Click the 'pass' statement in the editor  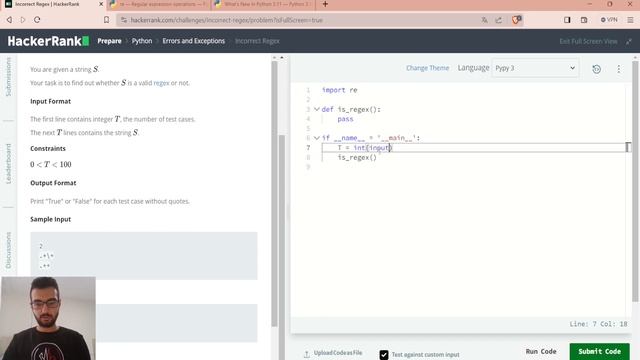pyautogui.click(x=345, y=119)
